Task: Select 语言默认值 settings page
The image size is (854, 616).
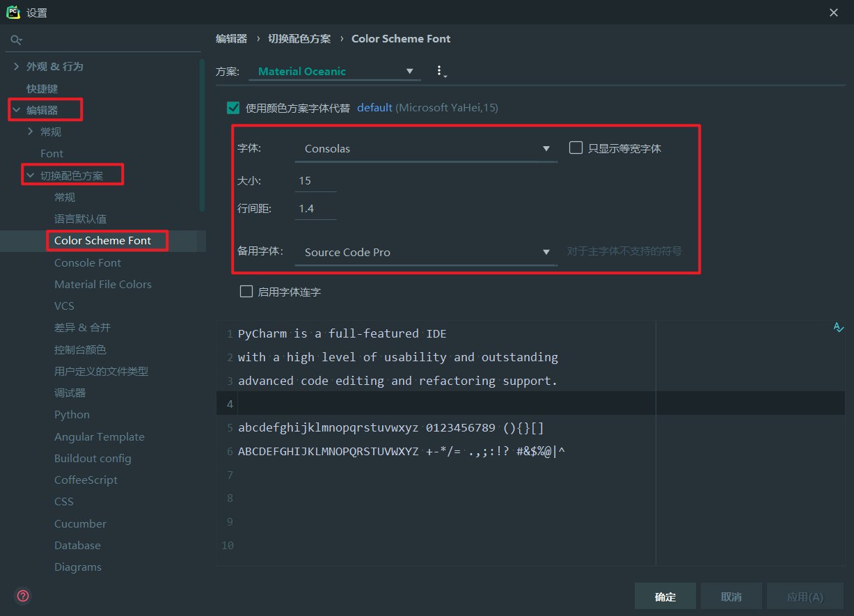Action: [x=81, y=219]
